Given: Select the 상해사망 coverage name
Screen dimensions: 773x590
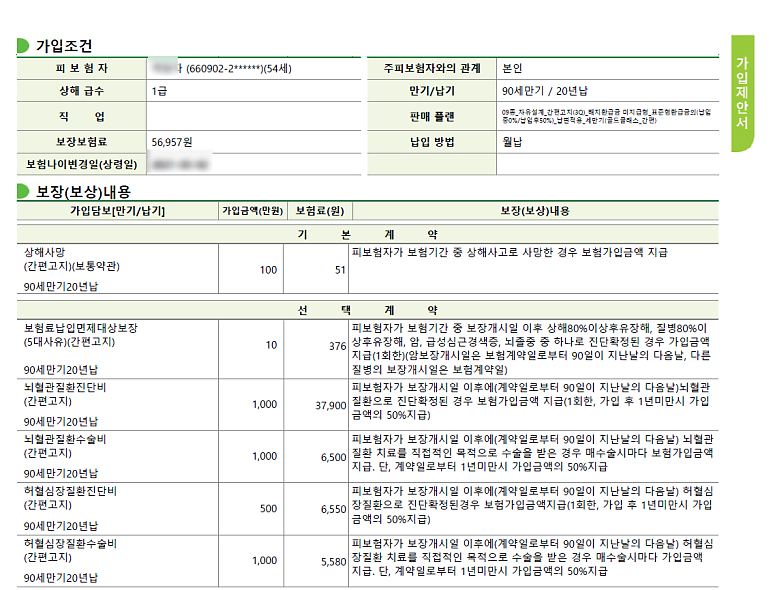Looking at the screenshot, I should (x=44, y=252).
